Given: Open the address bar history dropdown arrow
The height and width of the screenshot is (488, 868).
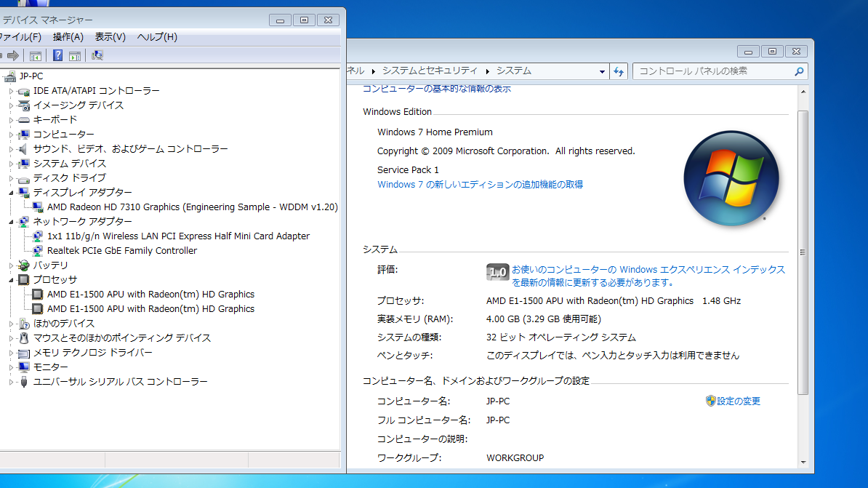Looking at the screenshot, I should click(x=602, y=71).
